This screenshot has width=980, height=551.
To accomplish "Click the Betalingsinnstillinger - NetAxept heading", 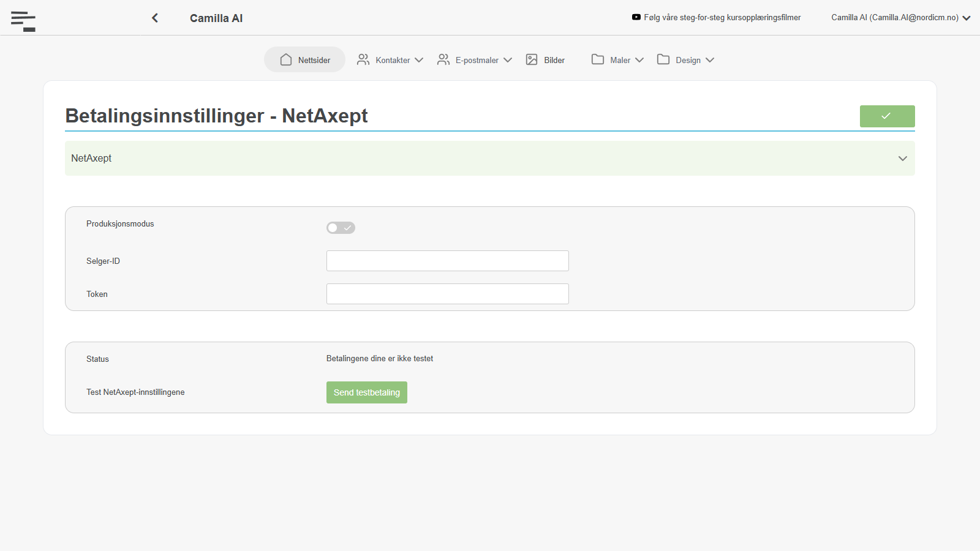I will (x=216, y=116).
